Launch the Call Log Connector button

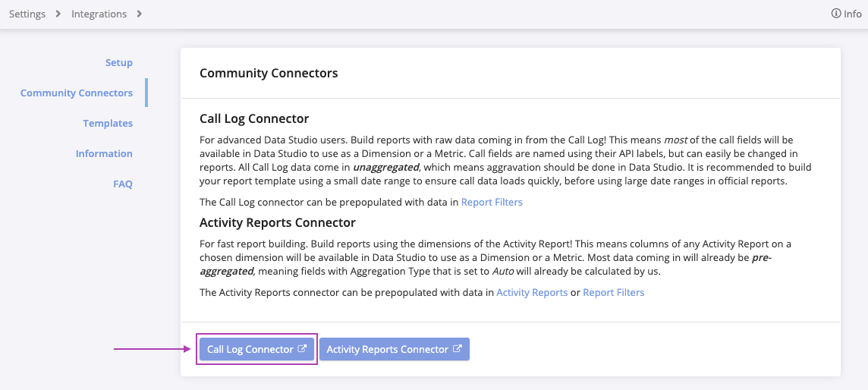pyautogui.click(x=250, y=349)
